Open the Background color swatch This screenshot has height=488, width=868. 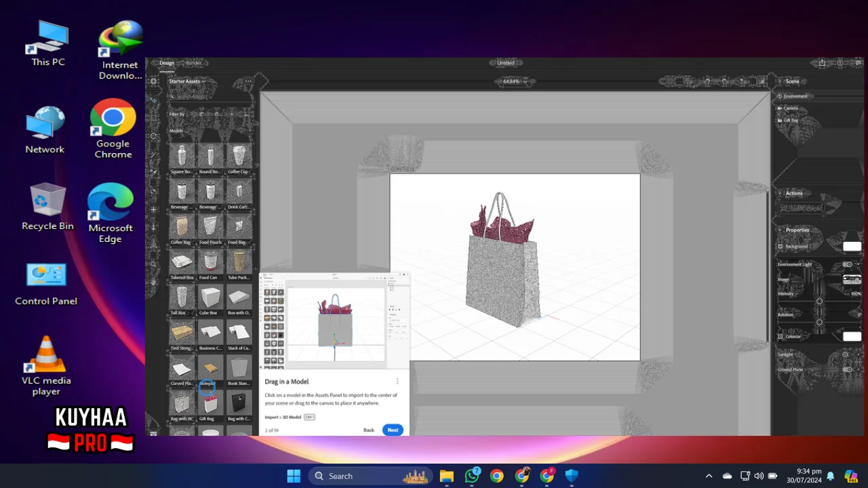click(x=852, y=247)
